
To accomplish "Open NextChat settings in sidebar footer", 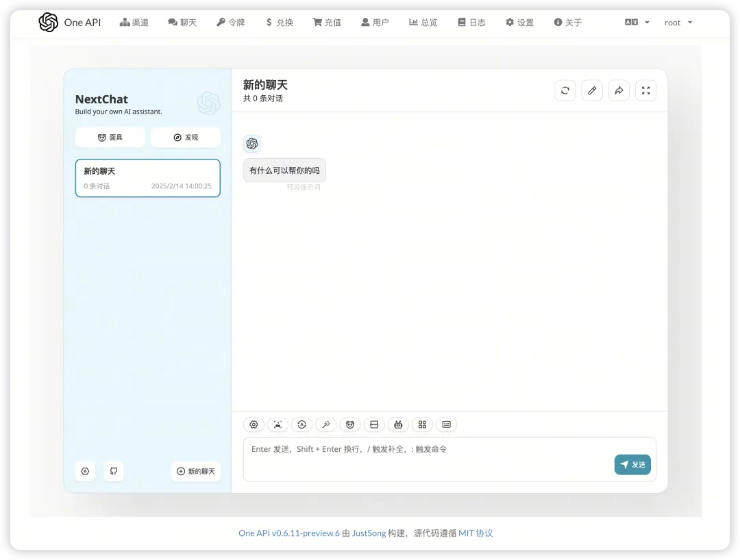I will (x=86, y=471).
